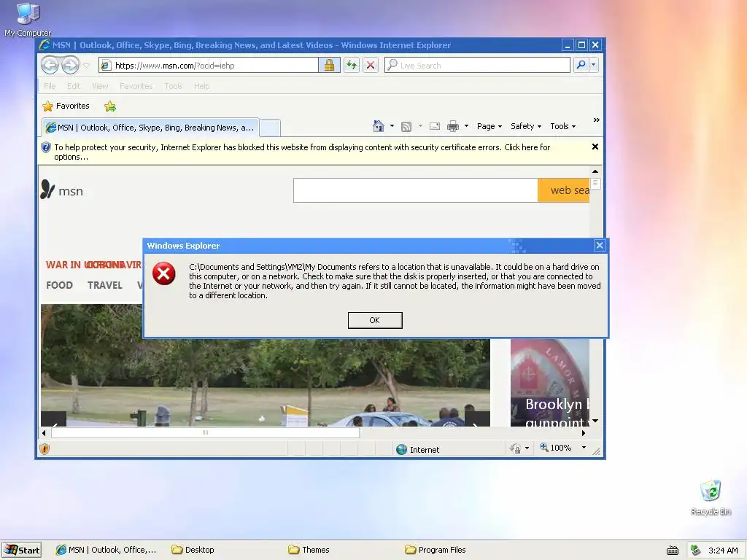Click the Home icon in command bar

coord(379,126)
